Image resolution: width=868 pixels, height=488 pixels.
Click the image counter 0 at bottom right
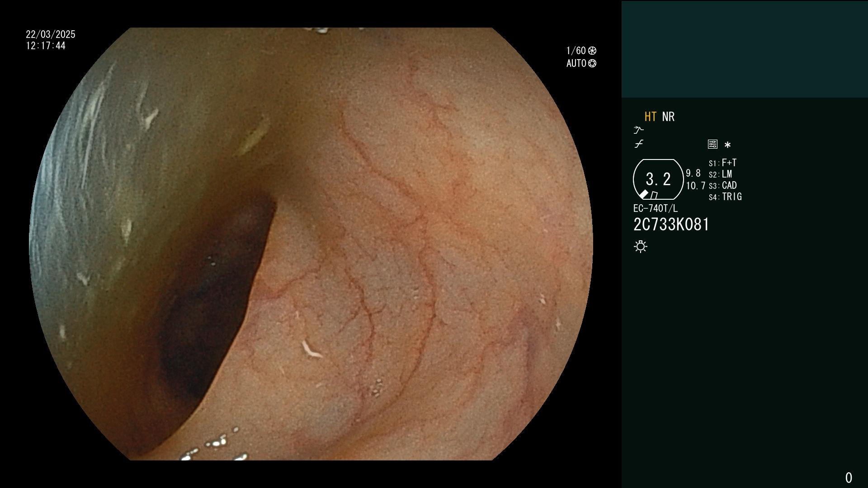tap(849, 478)
